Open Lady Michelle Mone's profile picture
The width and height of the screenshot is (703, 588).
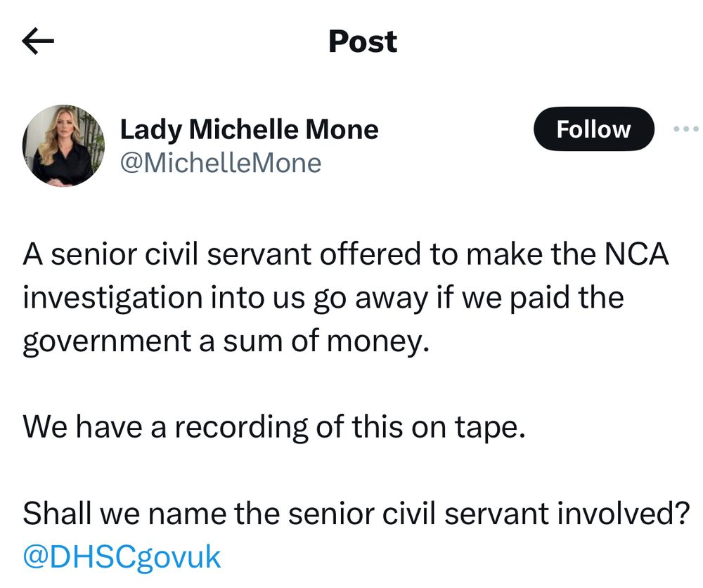pos(64,146)
